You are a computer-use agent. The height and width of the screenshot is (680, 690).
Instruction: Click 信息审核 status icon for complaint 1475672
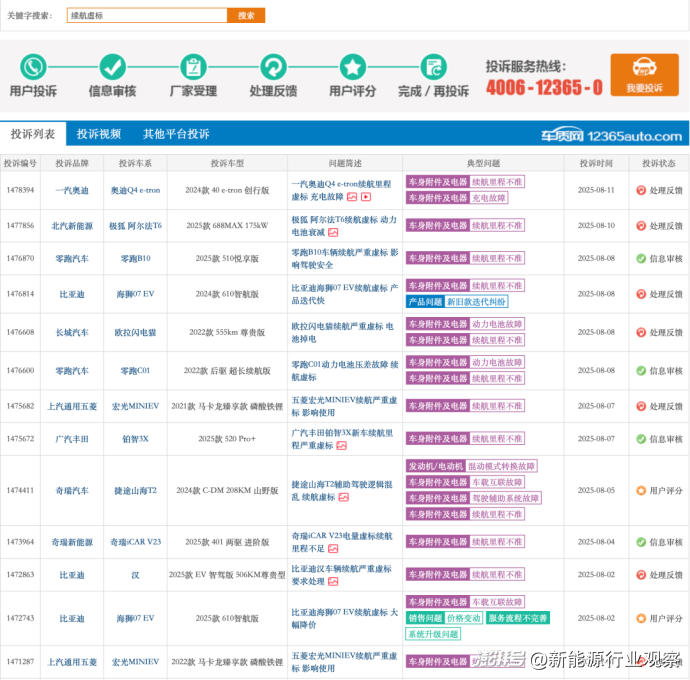pyautogui.click(x=641, y=439)
